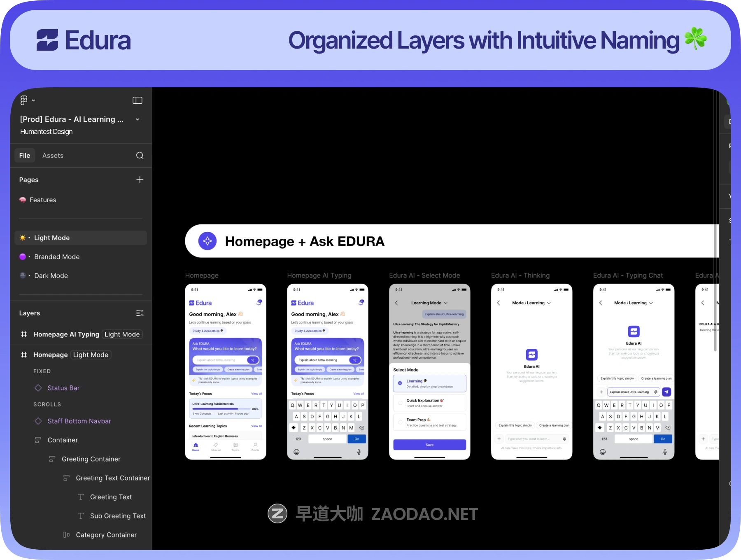
Task: Toggle the sidebar panel layout icon
Action: coord(137,100)
